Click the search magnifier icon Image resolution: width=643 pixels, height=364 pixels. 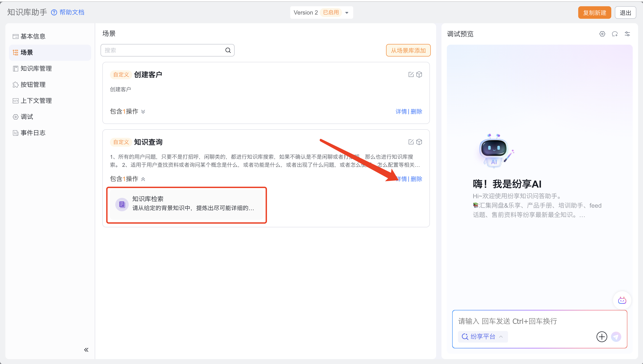[x=228, y=50]
